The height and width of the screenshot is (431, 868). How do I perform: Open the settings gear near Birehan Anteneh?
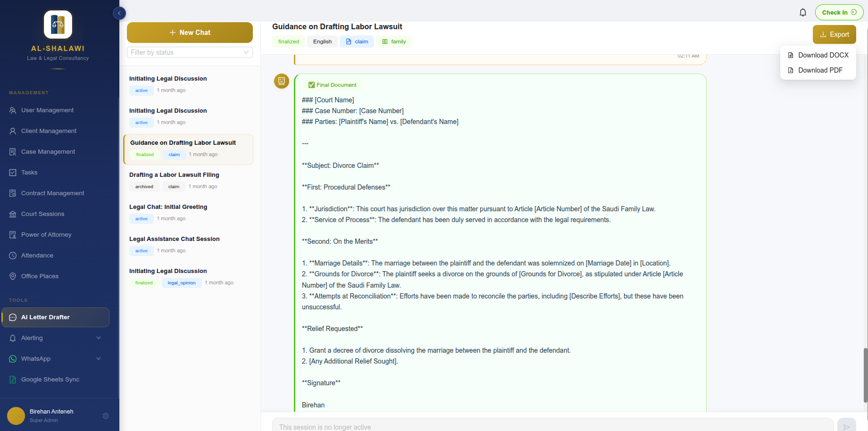106,416
